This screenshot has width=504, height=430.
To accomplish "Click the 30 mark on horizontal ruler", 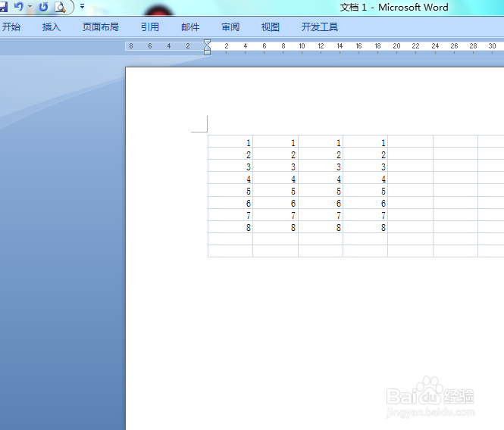I will [492, 46].
